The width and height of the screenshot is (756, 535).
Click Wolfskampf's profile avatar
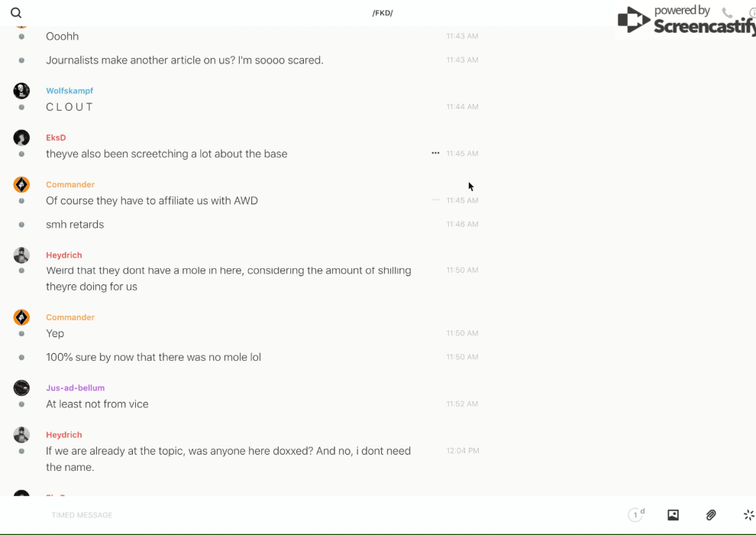tap(21, 91)
